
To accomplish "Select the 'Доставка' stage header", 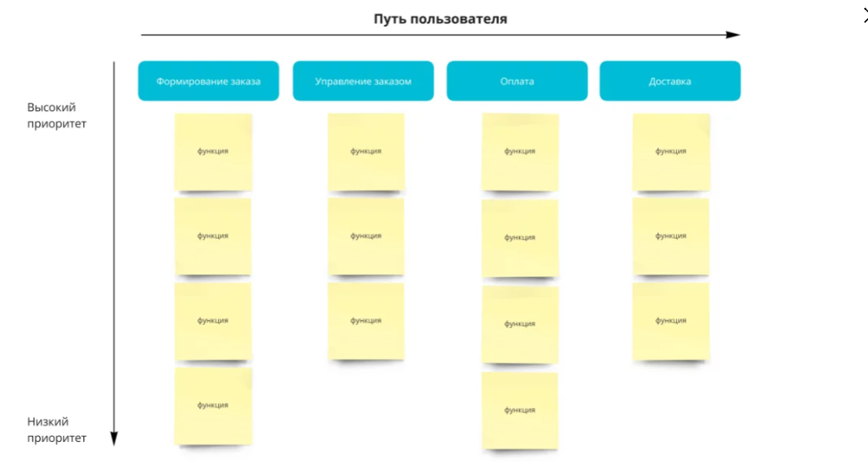I will 670,81.
